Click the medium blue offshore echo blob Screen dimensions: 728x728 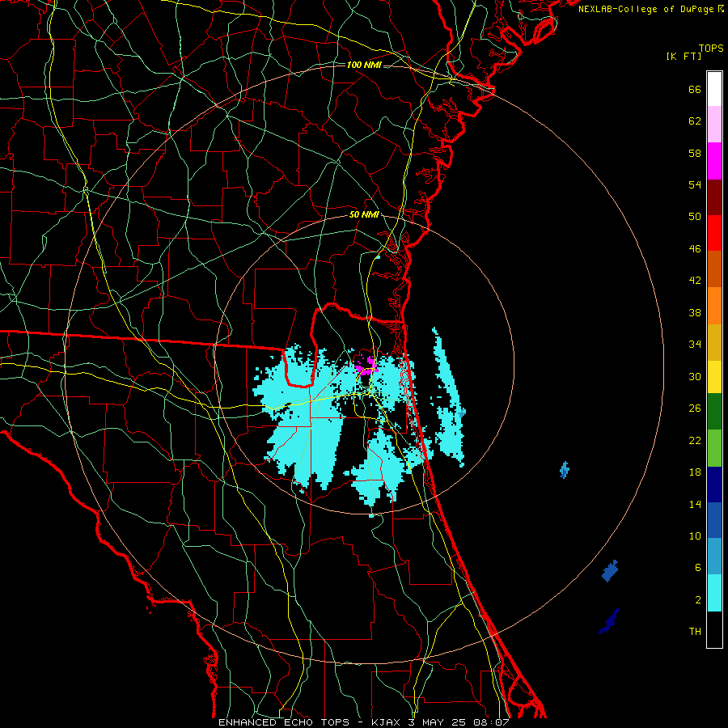point(610,571)
